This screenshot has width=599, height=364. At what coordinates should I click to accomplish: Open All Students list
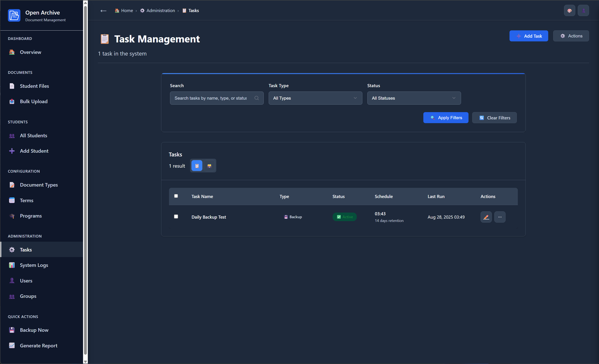tap(42, 136)
